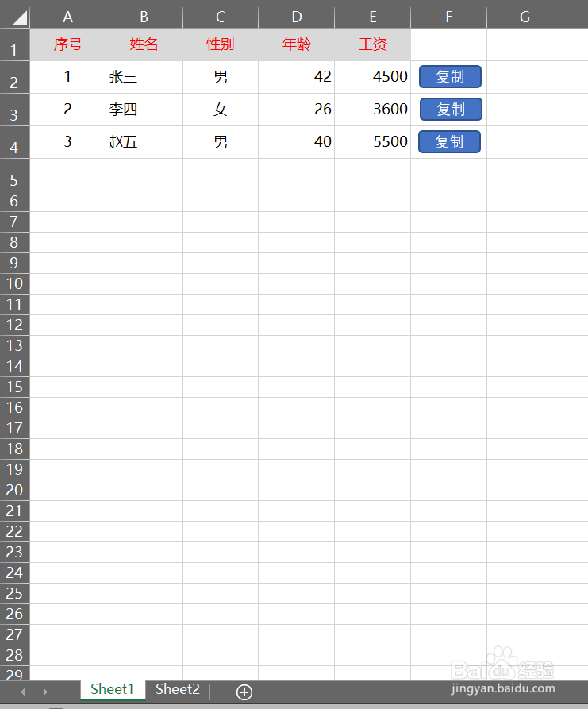
Task: Click the select-all corner triangle
Action: (x=19, y=17)
